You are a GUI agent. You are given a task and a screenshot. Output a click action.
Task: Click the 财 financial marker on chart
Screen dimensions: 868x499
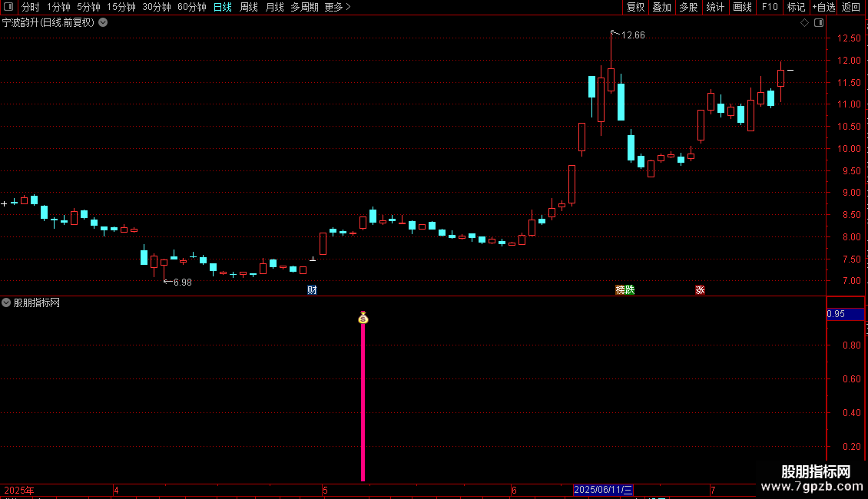point(312,290)
